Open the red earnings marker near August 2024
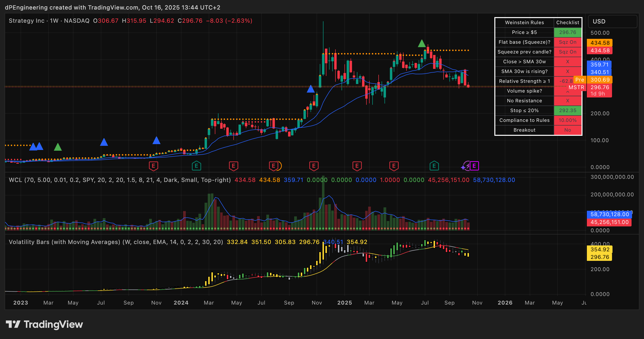 pos(273,166)
